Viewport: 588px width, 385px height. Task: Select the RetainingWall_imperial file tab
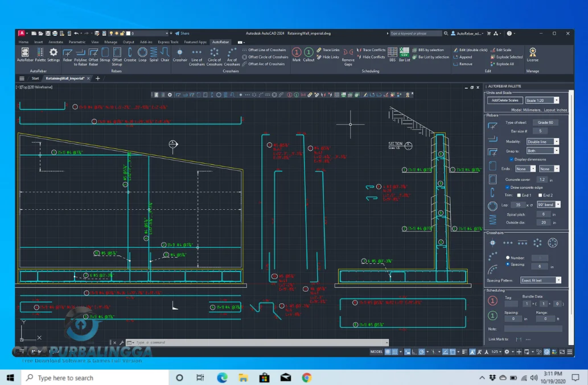click(x=65, y=78)
